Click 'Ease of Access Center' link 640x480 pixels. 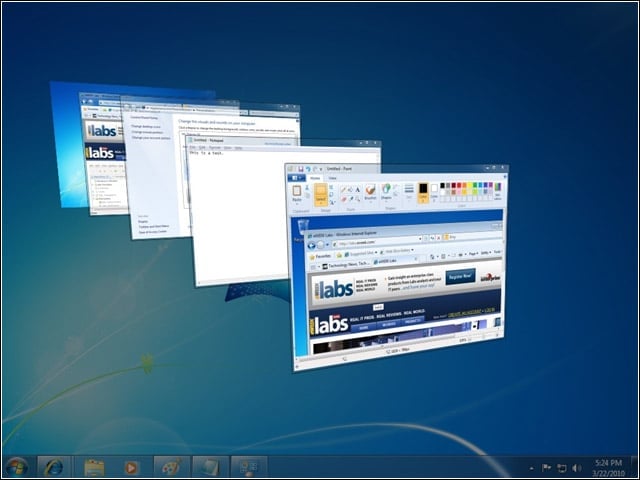point(153,232)
